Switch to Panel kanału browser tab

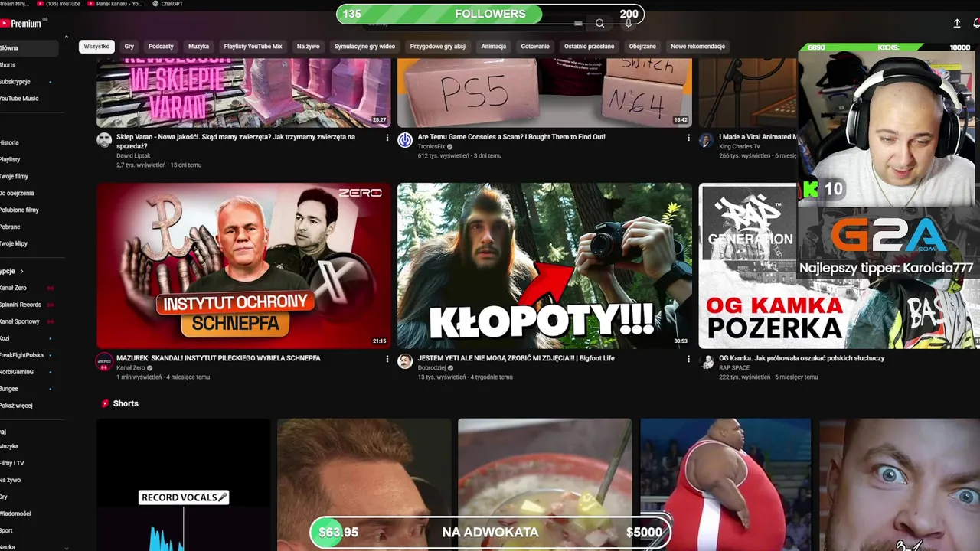pyautogui.click(x=115, y=4)
